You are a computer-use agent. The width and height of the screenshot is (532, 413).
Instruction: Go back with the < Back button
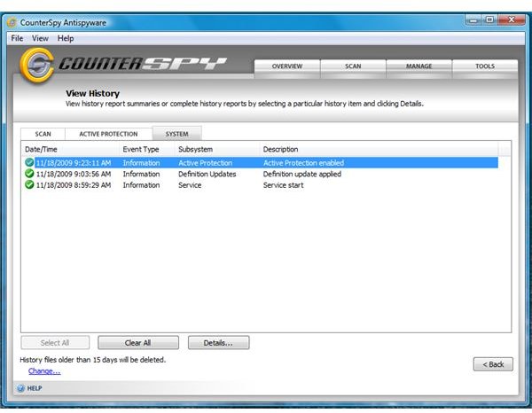493,364
